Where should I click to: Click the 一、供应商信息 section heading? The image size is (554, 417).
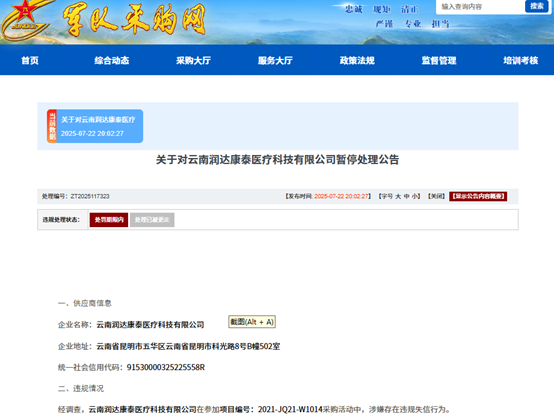point(85,303)
